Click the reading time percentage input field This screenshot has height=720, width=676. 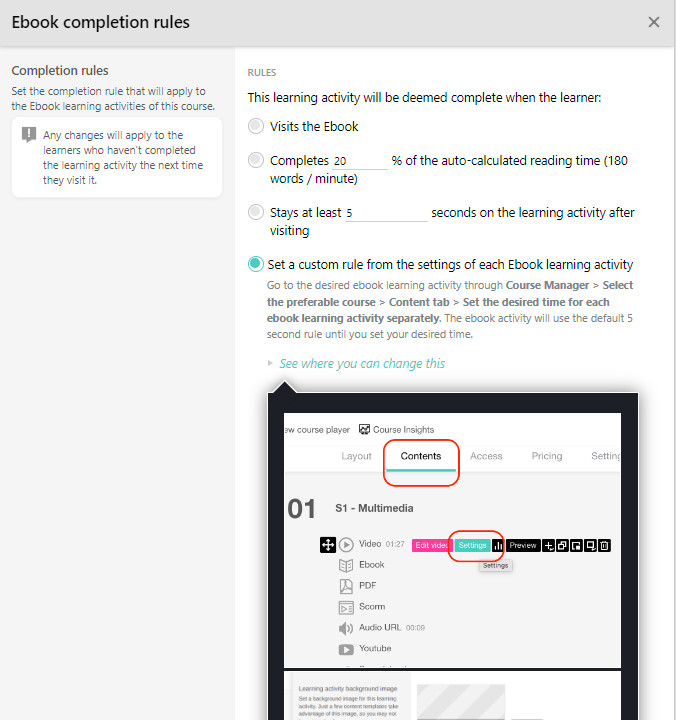359,161
